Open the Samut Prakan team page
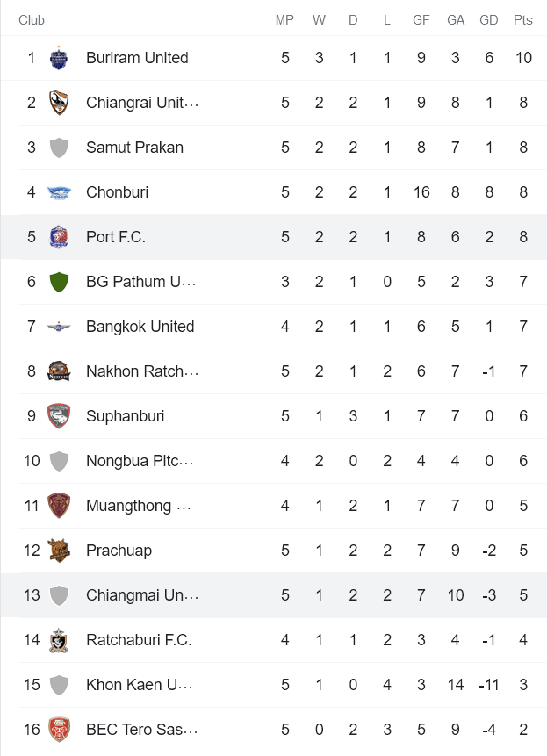 coord(134,148)
